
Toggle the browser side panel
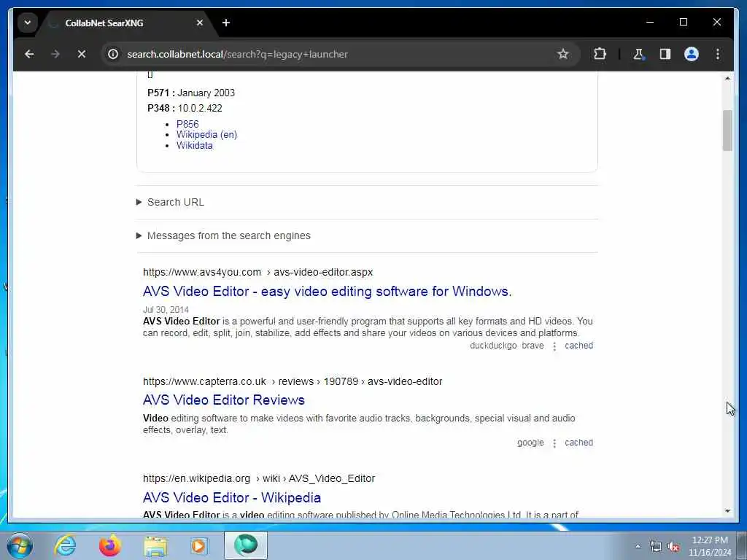coord(665,54)
